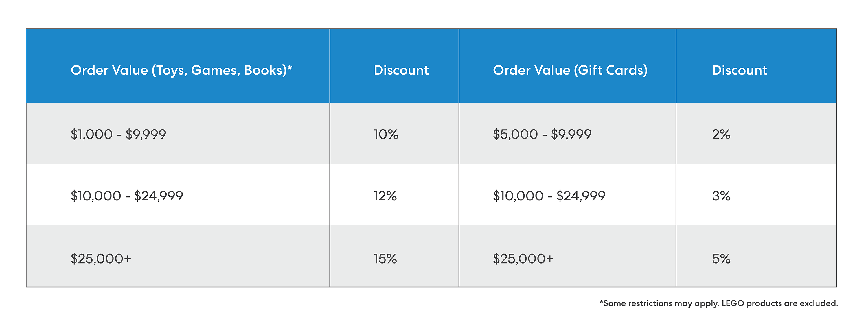Viewport: 868px width, 324px height.
Task: Click the "$1,000 - $9,999" order value cell
Action: pyautogui.click(x=118, y=135)
